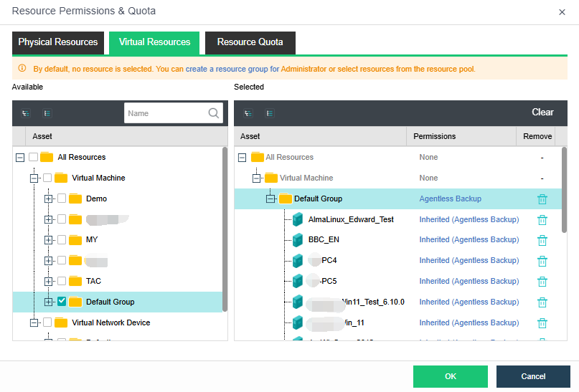Delete AlmaLinux_Edward_Test with its trash icon
The width and height of the screenshot is (579, 392).
542,220
